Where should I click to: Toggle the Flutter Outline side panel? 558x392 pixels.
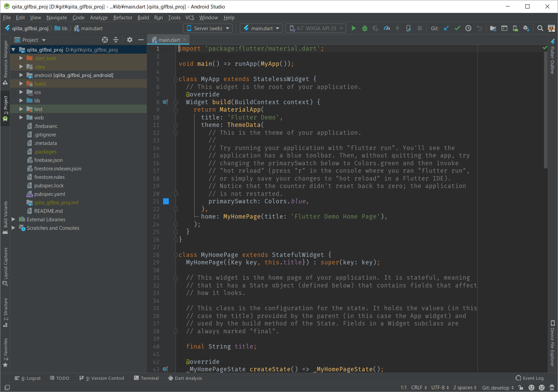[x=553, y=58]
